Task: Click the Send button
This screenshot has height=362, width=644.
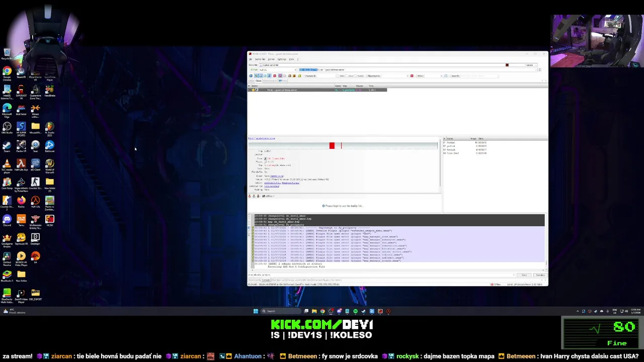Action: pyautogui.click(x=524, y=275)
